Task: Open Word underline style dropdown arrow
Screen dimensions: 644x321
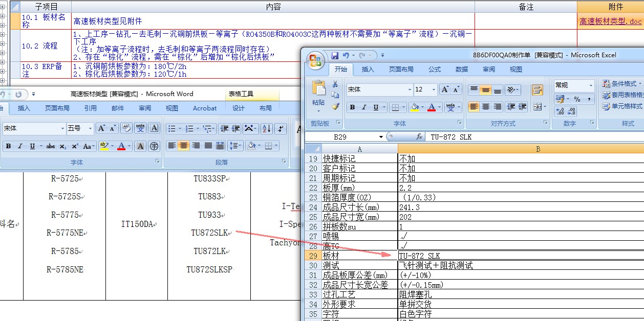Action: (x=40, y=146)
